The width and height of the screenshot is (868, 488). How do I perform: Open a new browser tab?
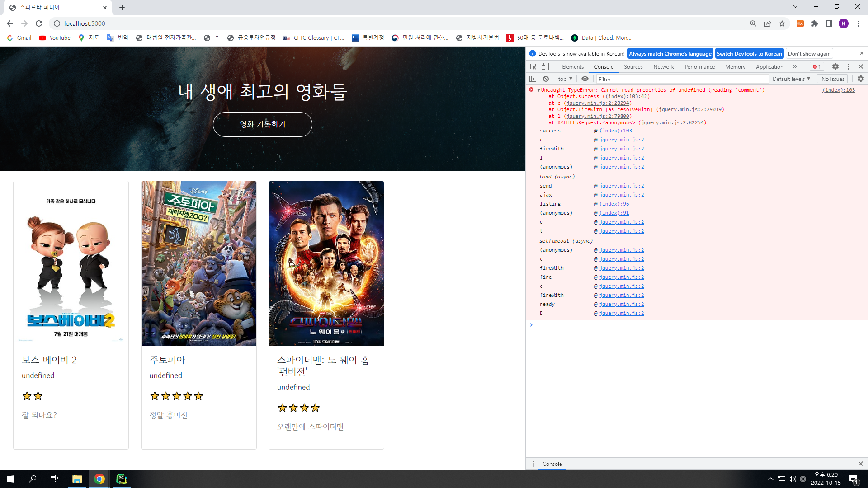122,8
